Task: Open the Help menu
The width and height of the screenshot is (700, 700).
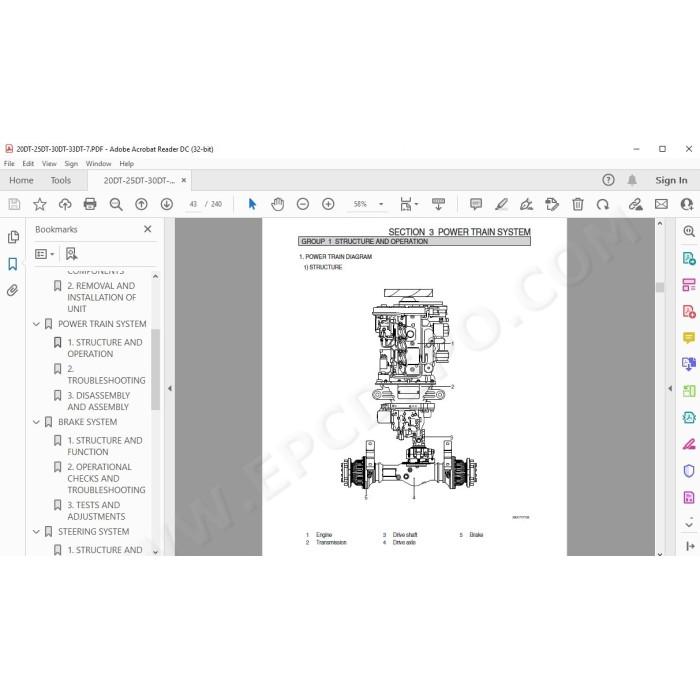Action: click(x=127, y=164)
